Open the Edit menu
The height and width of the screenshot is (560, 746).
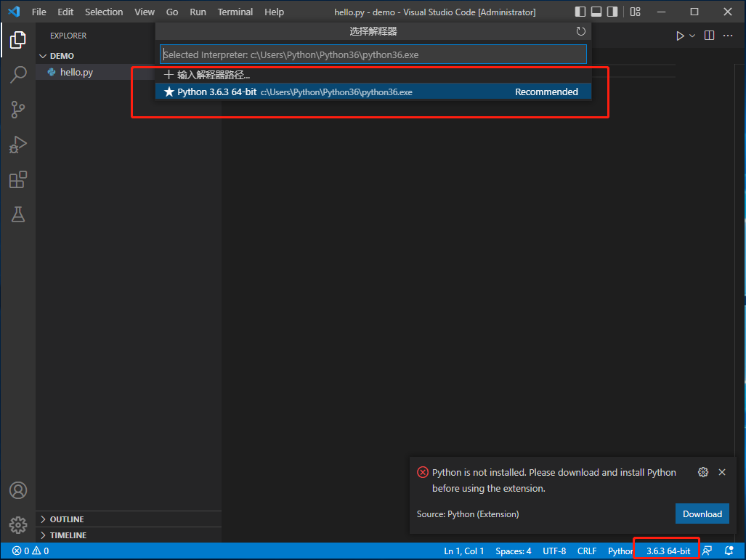[65, 12]
